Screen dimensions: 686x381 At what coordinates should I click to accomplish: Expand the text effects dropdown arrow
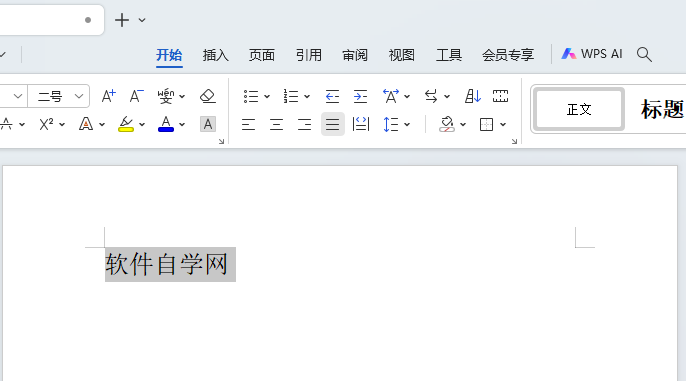(x=102, y=125)
